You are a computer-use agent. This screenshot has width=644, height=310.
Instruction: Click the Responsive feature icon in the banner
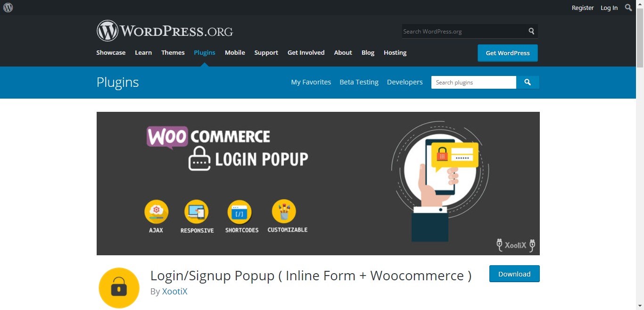[197, 212]
